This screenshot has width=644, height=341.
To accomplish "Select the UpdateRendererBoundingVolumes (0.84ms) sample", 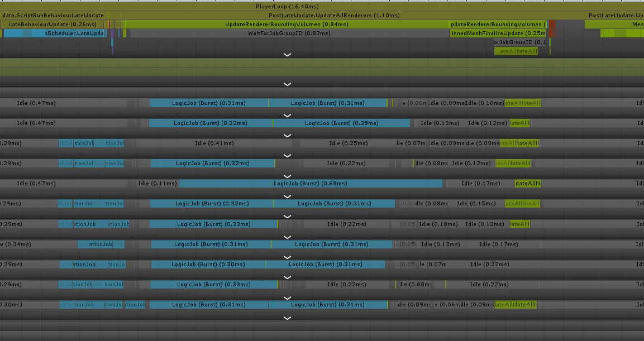I will point(287,25).
